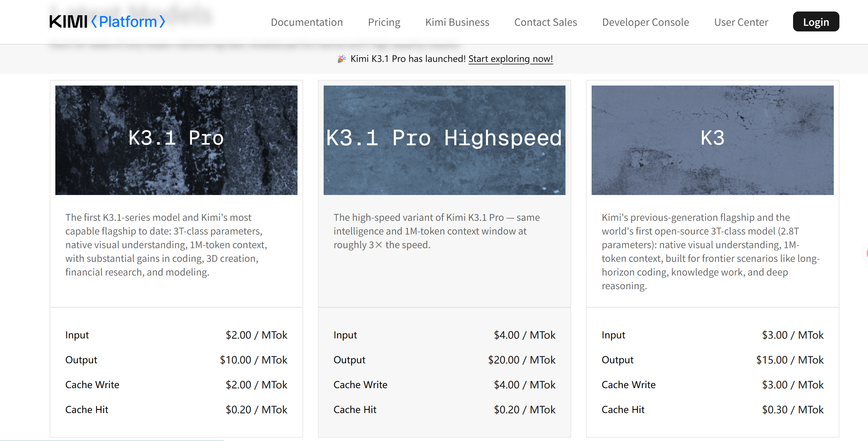Image resolution: width=868 pixels, height=441 pixels.
Task: Select the K3 previous-generation flagship description
Action: (x=710, y=251)
